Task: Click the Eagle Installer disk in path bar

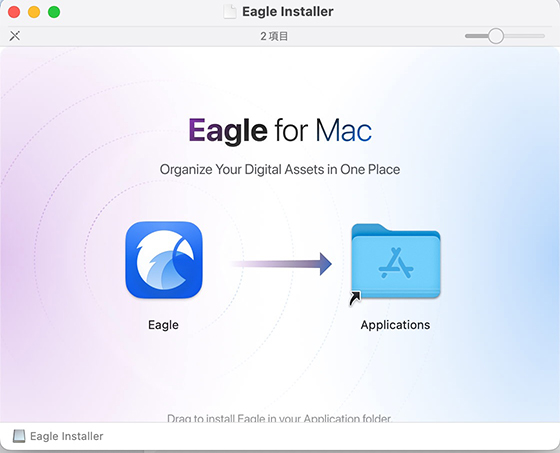Action: click(19, 436)
